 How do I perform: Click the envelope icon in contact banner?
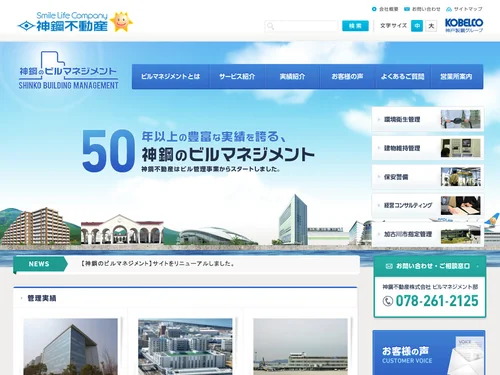point(389,266)
